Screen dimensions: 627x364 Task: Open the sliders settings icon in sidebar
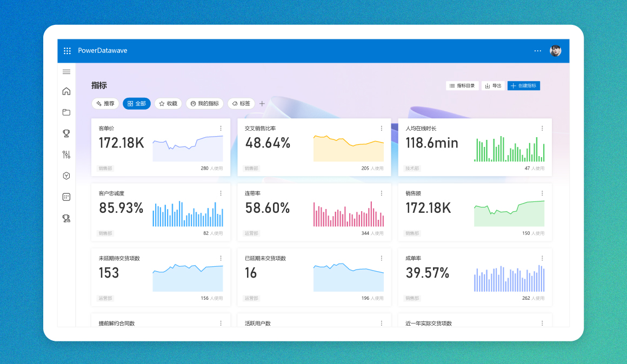(66, 154)
